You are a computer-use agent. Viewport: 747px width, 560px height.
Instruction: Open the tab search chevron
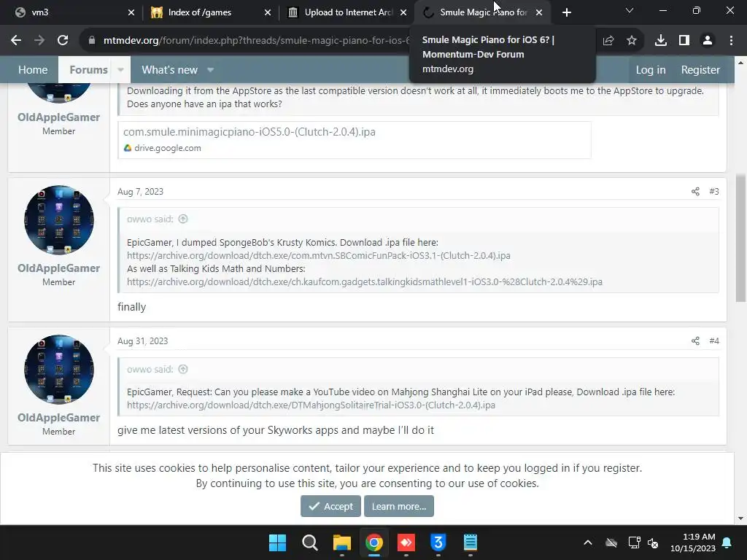point(630,10)
